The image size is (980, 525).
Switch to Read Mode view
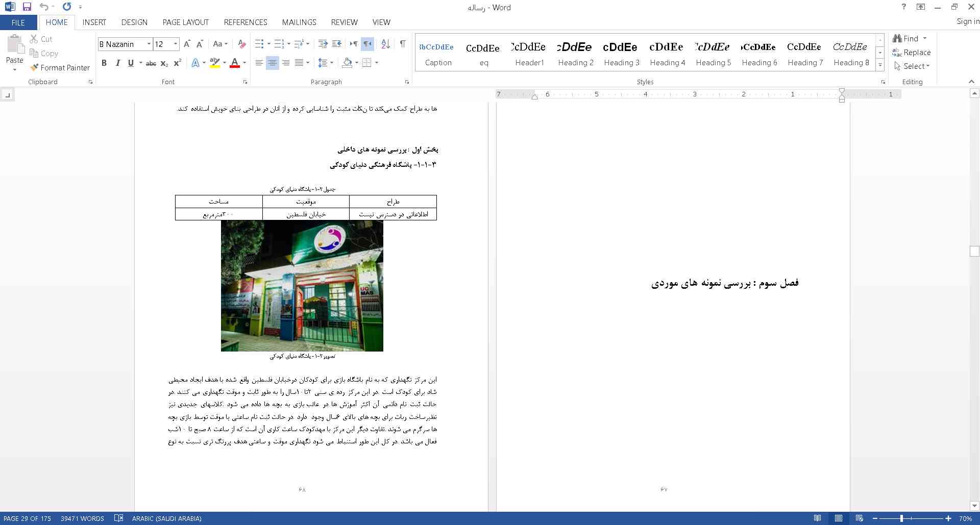[818, 518]
